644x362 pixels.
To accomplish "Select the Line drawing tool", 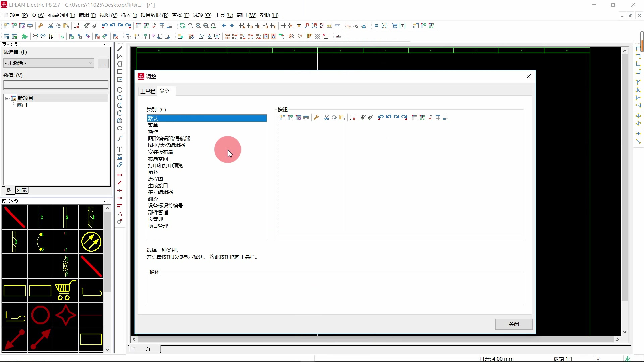I will (x=120, y=49).
